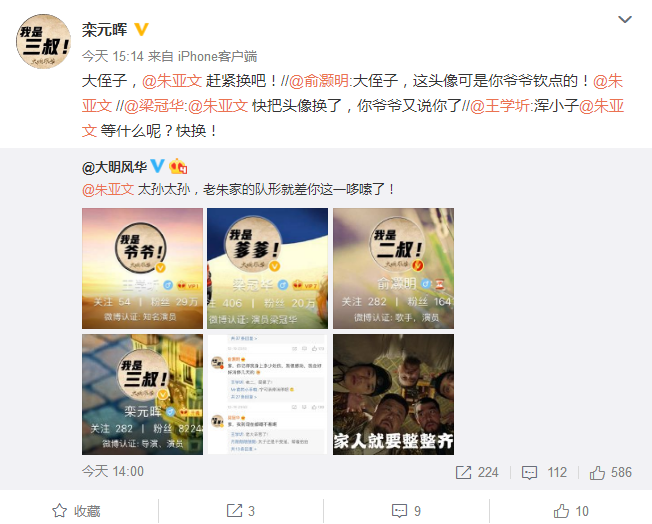Click 栾元晖 profile avatar
652x524 pixels.
click(x=43, y=42)
